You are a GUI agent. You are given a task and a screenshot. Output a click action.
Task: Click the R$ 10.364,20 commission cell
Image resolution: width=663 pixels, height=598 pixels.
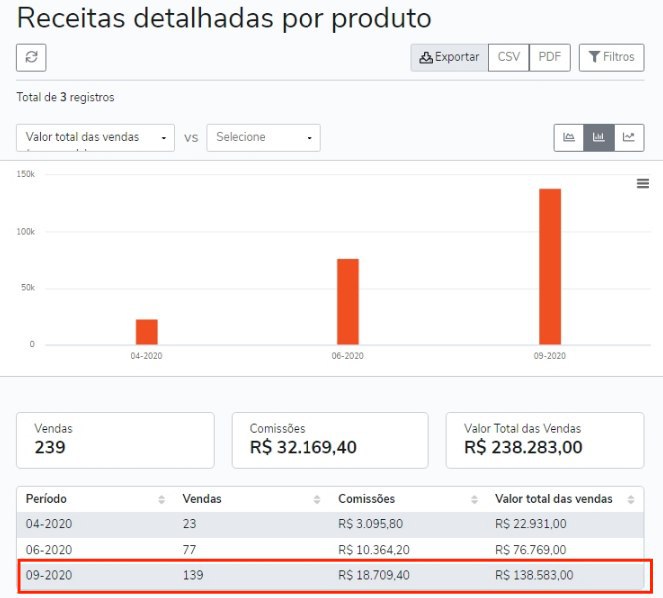(374, 550)
